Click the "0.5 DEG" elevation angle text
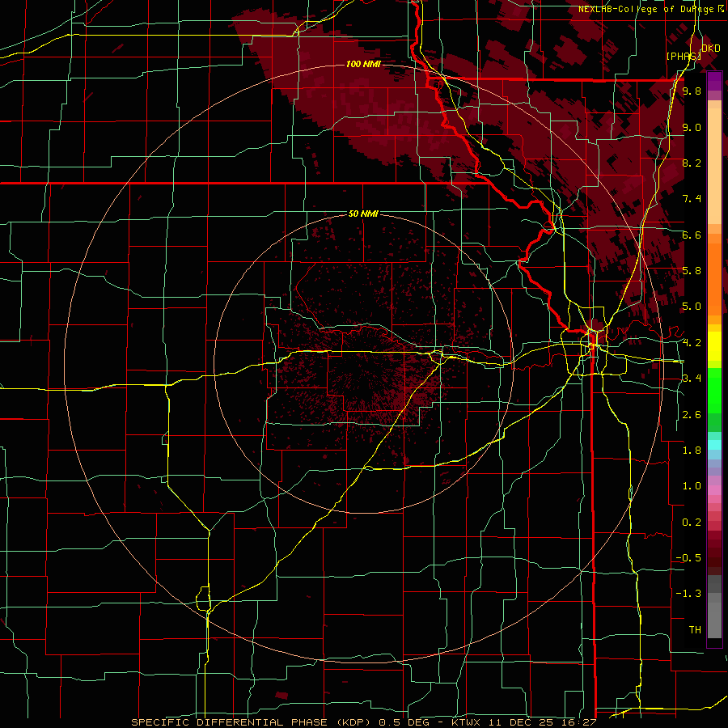Viewport: 728px width, 728px height. 404,722
